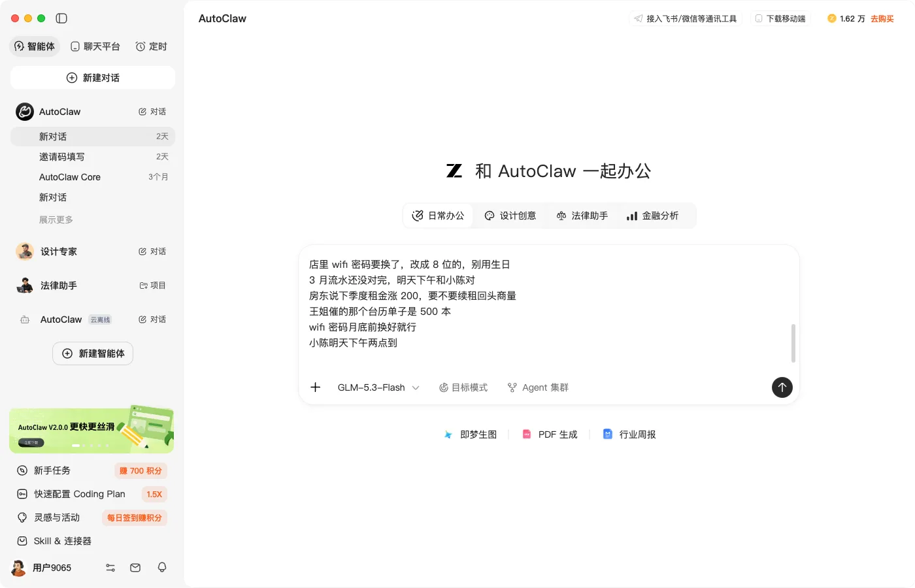Click the send arrow button

[x=782, y=387]
